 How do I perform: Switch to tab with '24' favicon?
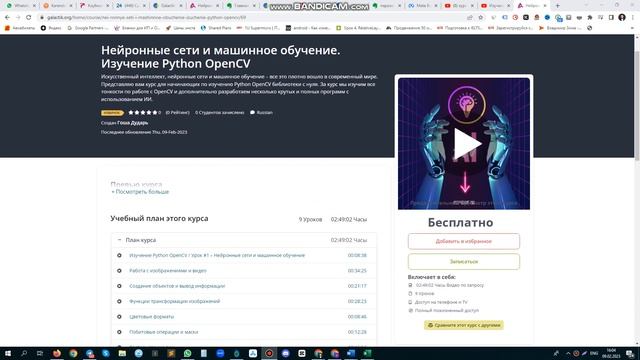point(131,6)
